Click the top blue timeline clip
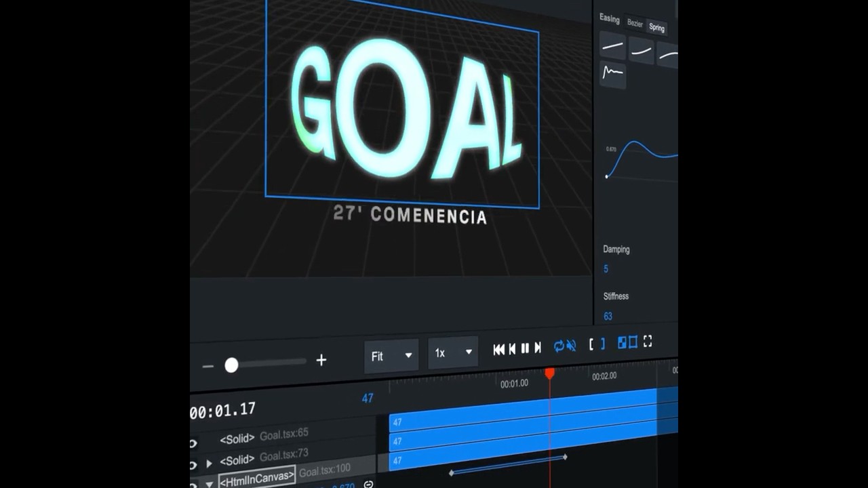Image resolution: width=868 pixels, height=488 pixels. (533, 409)
